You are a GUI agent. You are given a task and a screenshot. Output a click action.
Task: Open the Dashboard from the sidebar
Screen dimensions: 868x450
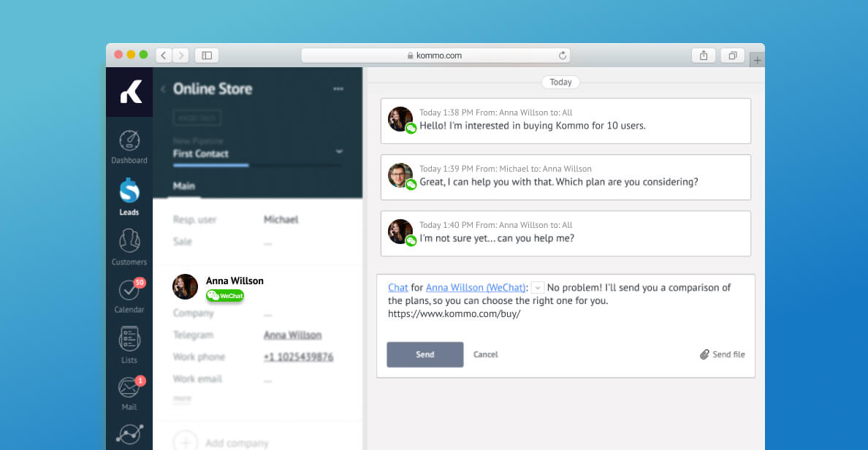click(x=129, y=147)
